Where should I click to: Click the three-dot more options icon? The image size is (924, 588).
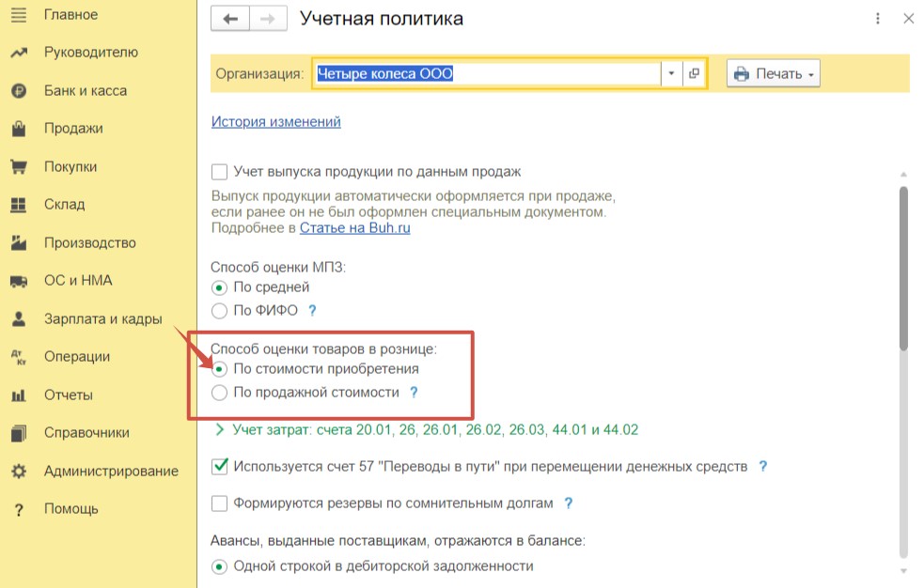click(878, 19)
